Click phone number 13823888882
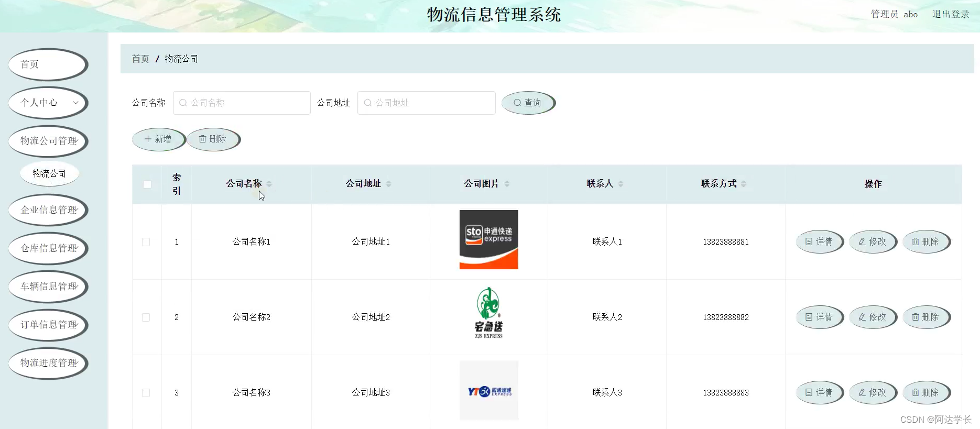 click(x=726, y=317)
